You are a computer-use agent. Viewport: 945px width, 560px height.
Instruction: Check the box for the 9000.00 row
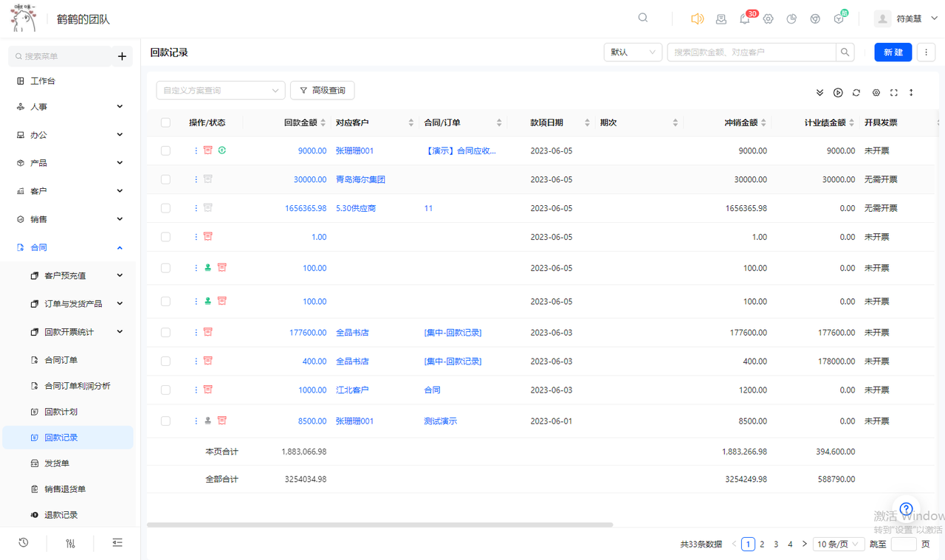tap(165, 151)
